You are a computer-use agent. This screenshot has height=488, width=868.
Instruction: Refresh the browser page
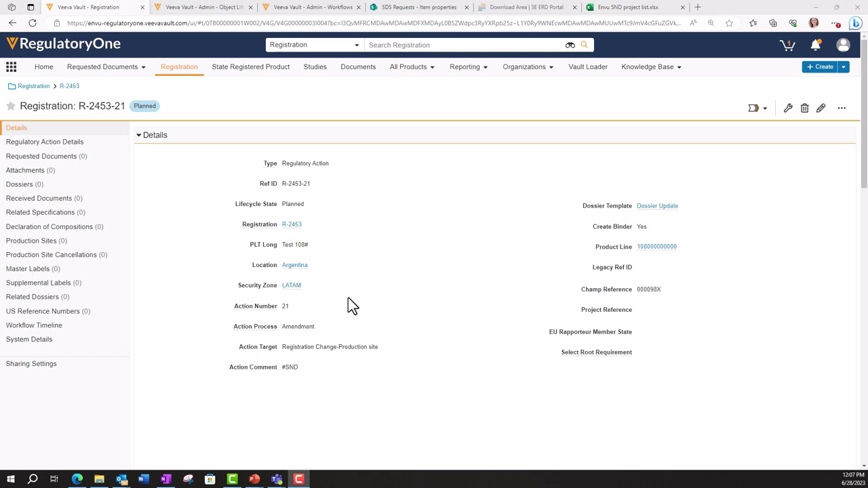click(x=32, y=23)
